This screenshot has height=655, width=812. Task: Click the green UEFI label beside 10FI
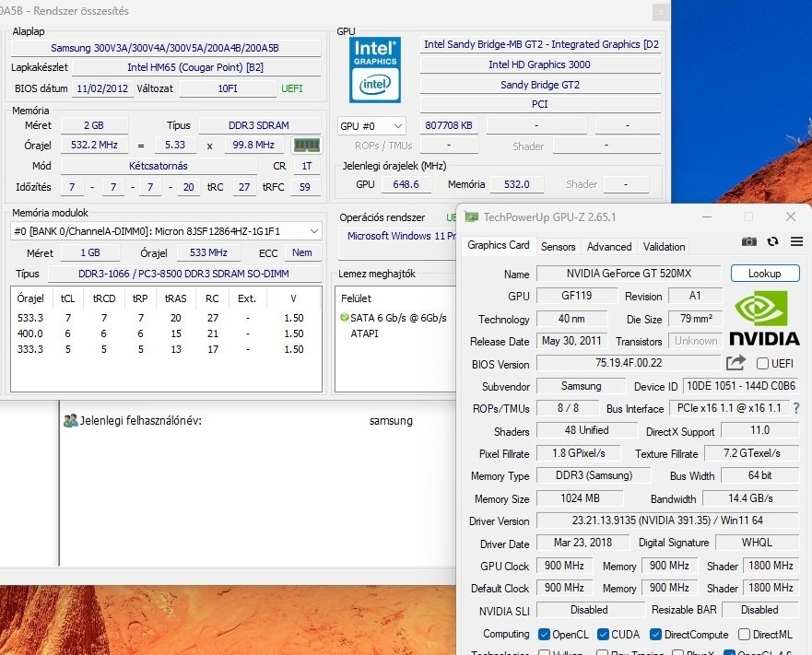[x=291, y=88]
